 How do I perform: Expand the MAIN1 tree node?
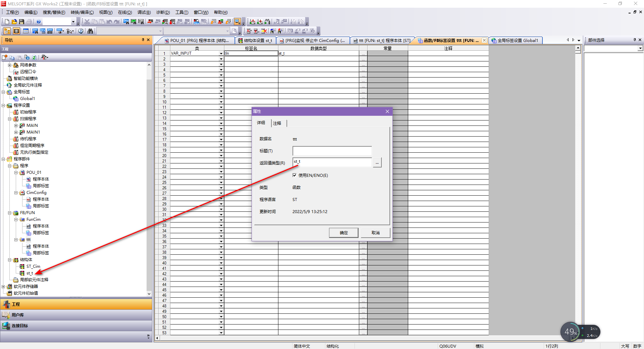point(16,132)
